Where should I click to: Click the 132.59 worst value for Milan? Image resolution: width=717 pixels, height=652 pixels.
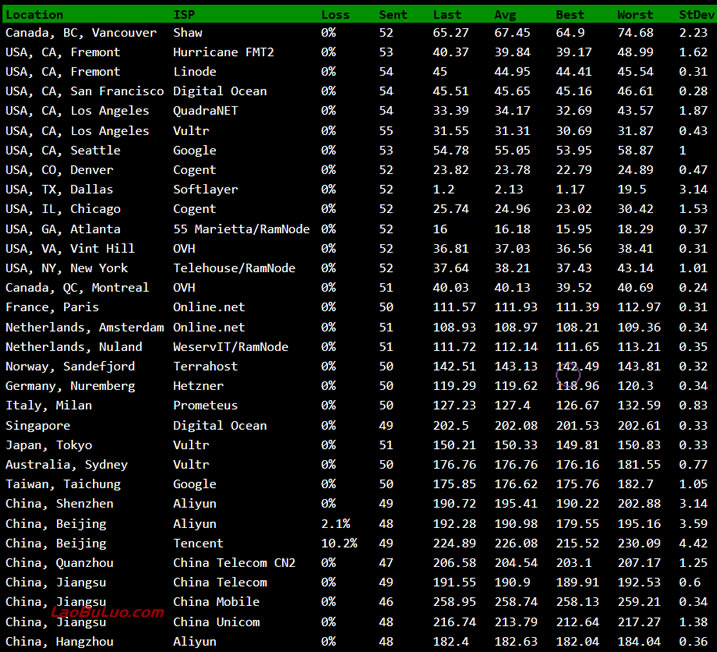tap(639, 406)
